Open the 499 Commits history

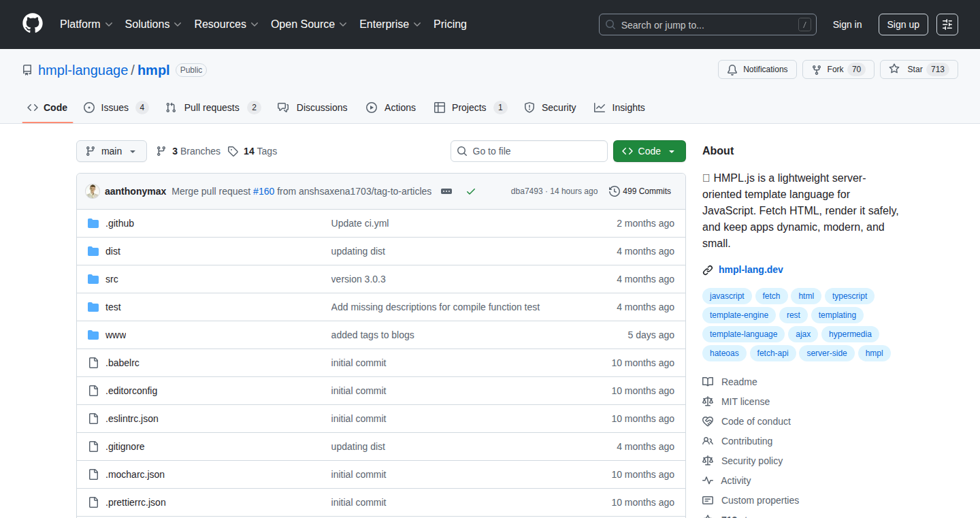coord(640,191)
